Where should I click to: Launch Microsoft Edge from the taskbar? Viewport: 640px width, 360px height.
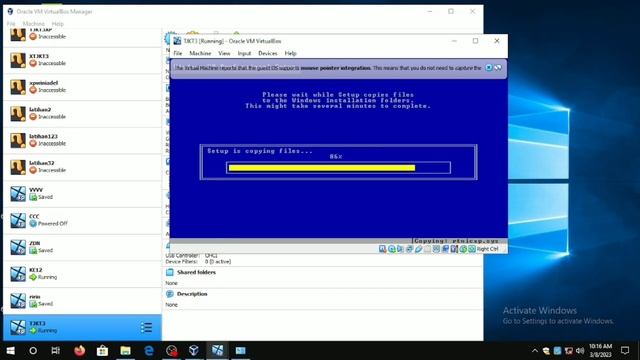149,351
